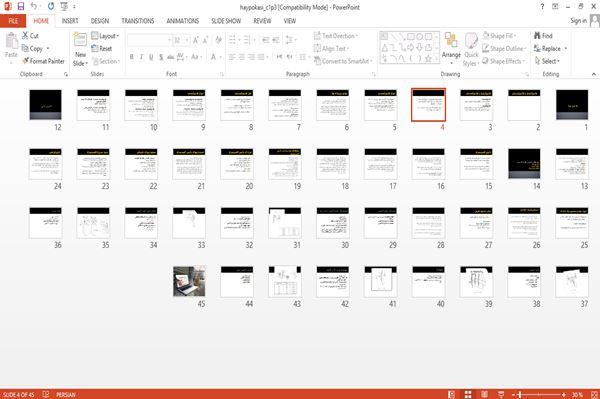600x399 pixels.
Task: Switch to Reading view icon
Action: tap(484, 394)
